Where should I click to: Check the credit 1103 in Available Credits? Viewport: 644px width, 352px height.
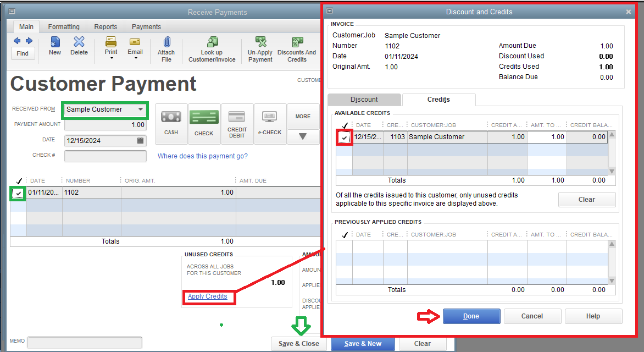coord(344,137)
